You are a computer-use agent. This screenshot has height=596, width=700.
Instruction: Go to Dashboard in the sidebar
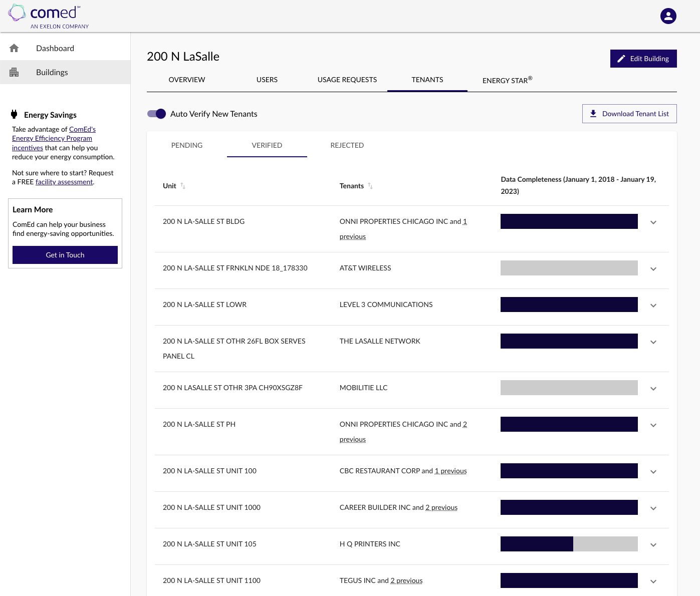point(65,48)
